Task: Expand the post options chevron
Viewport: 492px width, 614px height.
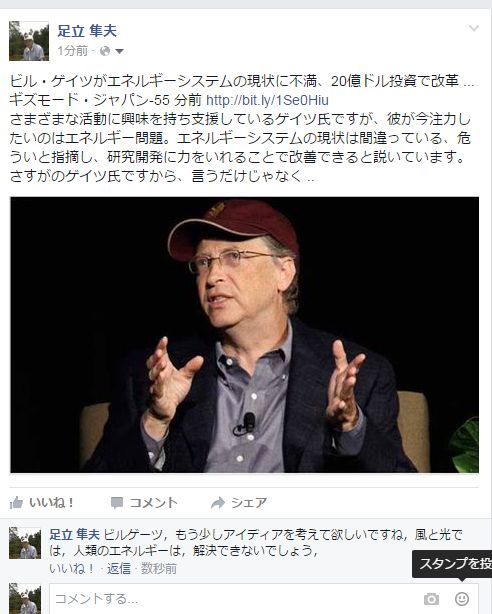Action: pos(474,28)
